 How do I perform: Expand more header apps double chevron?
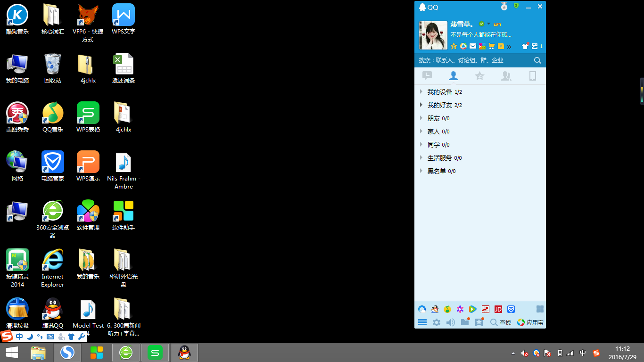point(509,47)
